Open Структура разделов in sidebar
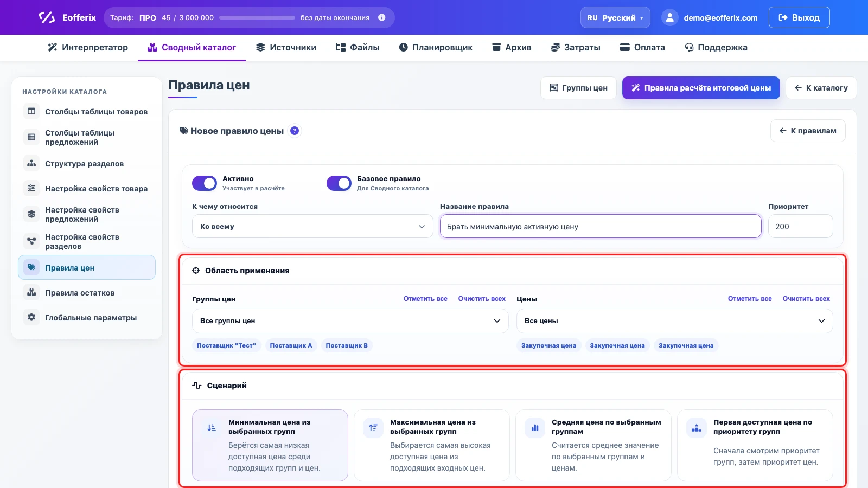Screen dimensions: 868x488 pos(87,164)
